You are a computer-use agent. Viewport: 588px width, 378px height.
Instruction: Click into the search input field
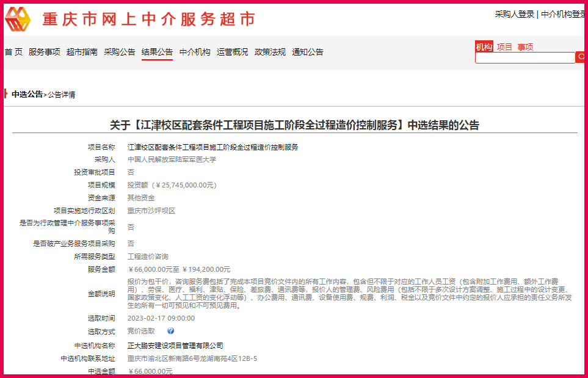click(x=525, y=57)
